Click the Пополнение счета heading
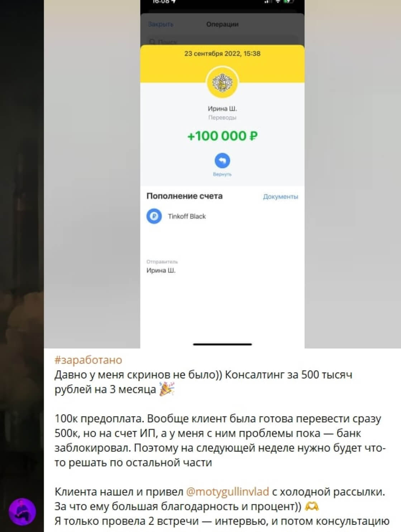The width and height of the screenshot is (401, 532). [x=185, y=196]
